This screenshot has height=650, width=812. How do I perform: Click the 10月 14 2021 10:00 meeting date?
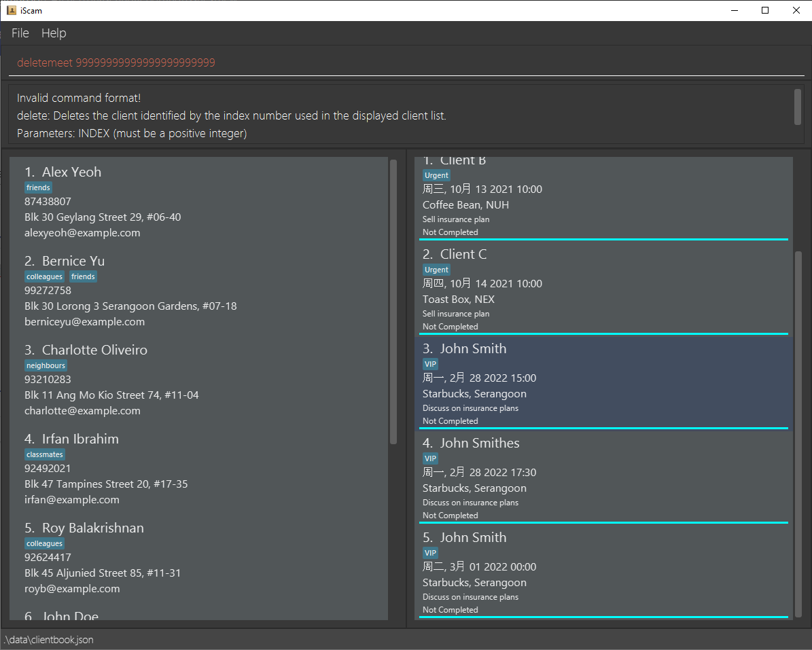point(482,284)
